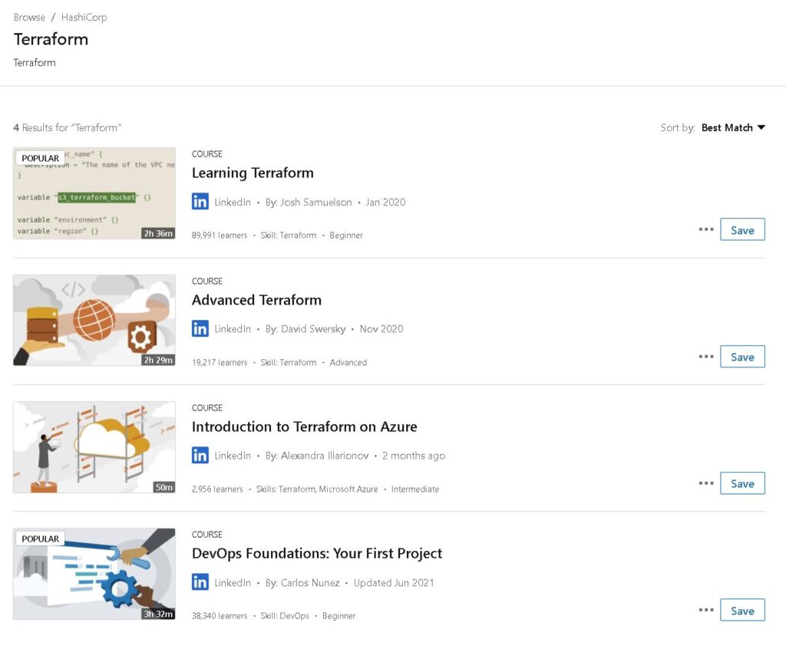The width and height of the screenshot is (786, 672).
Task: Click LinkedIn logo on Advanced Terraform row
Action: [200, 329]
